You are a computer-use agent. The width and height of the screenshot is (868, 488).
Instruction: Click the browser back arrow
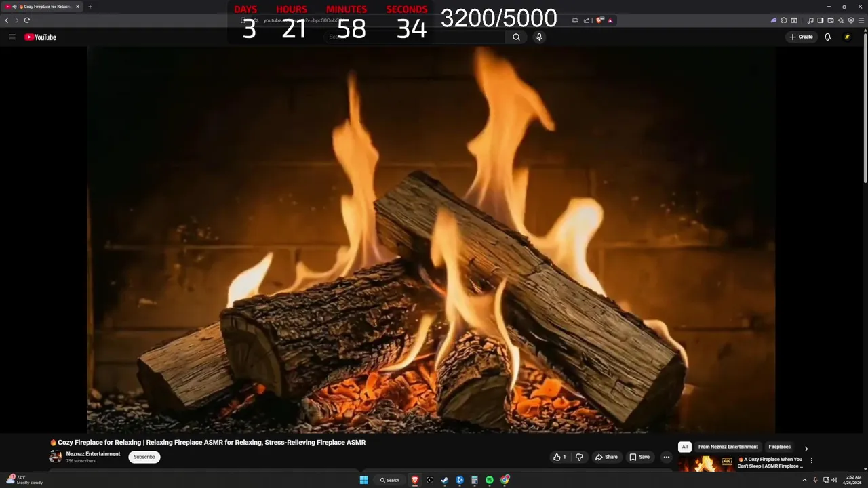tap(7, 20)
